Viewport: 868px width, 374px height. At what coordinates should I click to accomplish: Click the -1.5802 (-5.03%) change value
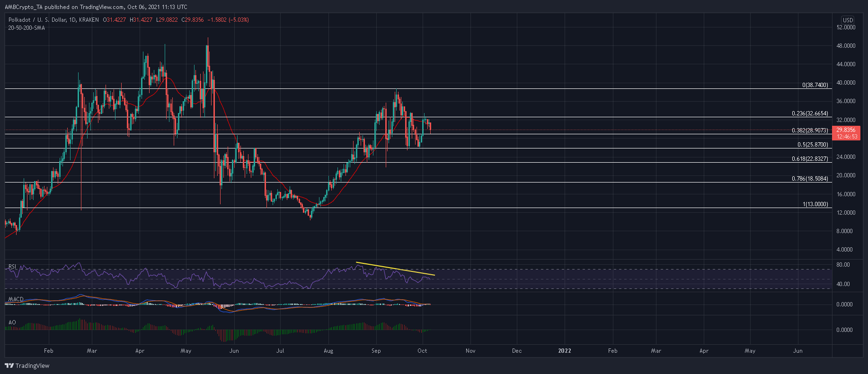click(229, 20)
